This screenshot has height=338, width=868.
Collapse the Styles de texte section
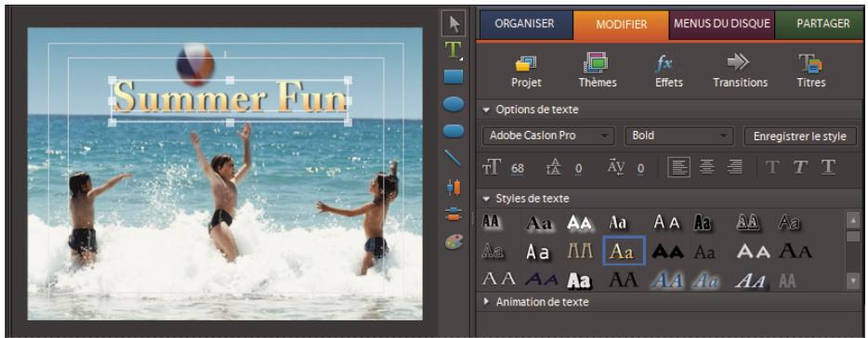coord(486,199)
